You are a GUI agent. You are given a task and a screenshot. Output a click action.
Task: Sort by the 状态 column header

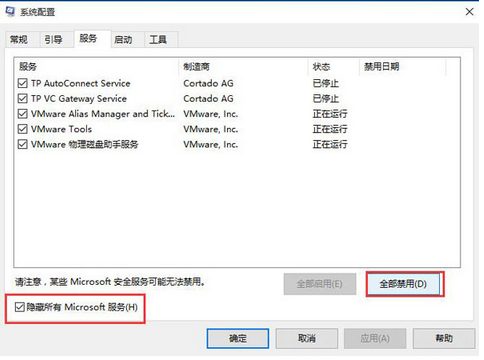334,67
